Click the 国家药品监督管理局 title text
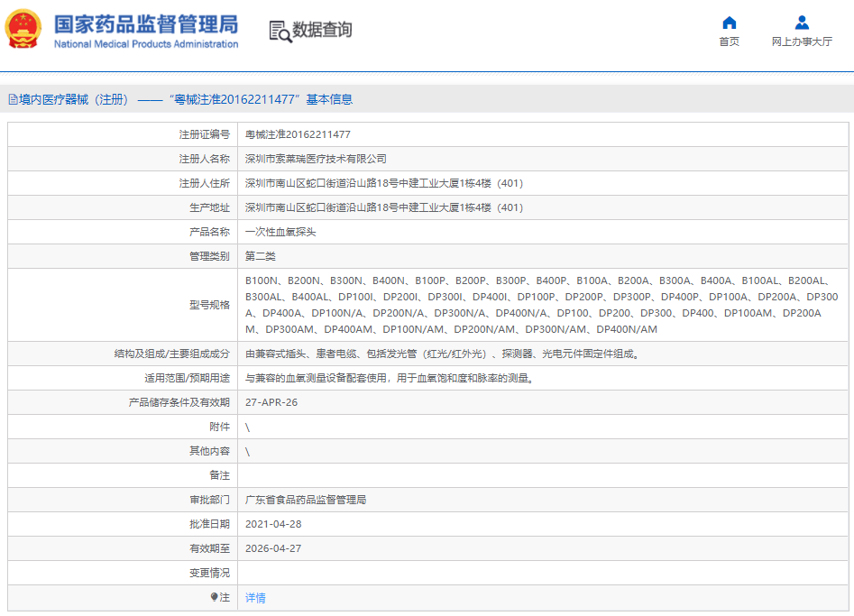Image resolution: width=854 pixels, height=616 pixels. [x=146, y=23]
